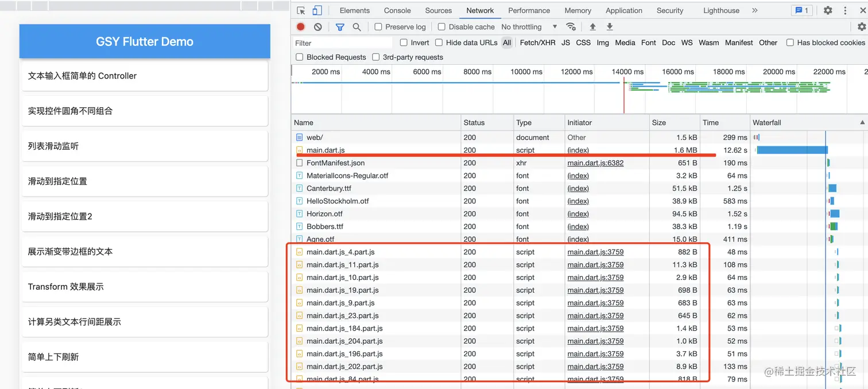Filter requests by CSS type
Image resolution: width=868 pixels, height=389 pixels.
coord(583,42)
